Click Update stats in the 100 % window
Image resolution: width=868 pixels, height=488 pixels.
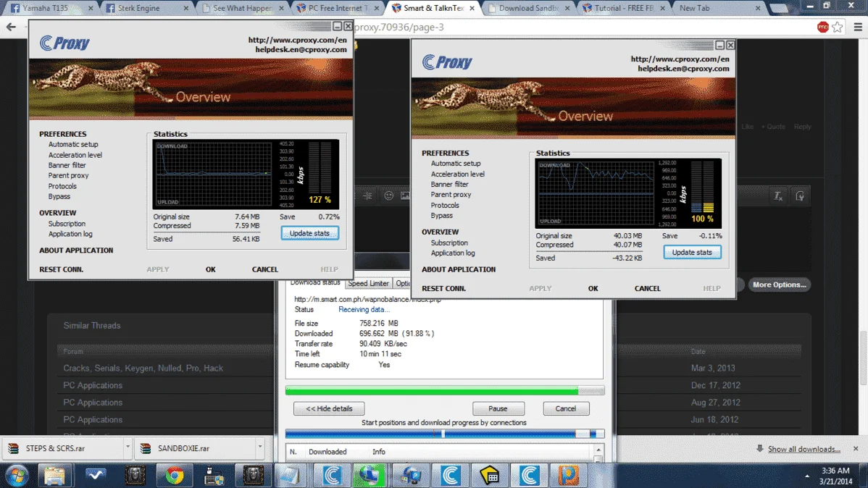click(692, 252)
